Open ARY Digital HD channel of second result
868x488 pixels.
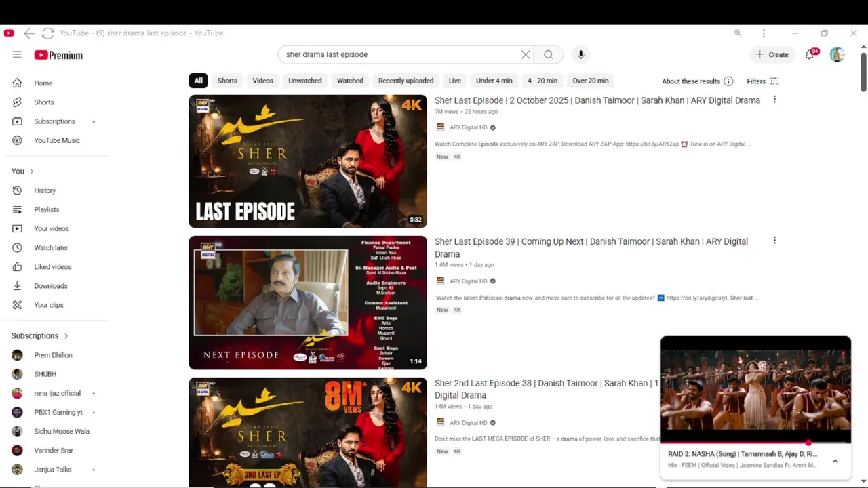(469, 281)
